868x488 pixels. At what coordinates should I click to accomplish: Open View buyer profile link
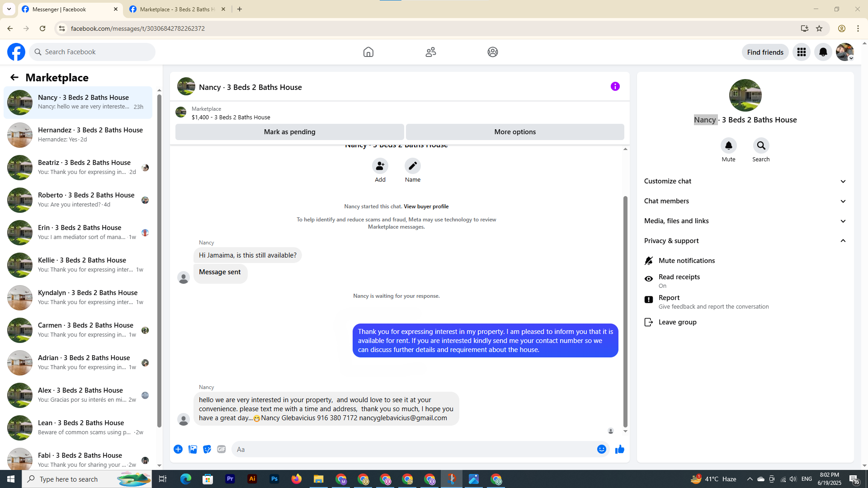pyautogui.click(x=426, y=206)
